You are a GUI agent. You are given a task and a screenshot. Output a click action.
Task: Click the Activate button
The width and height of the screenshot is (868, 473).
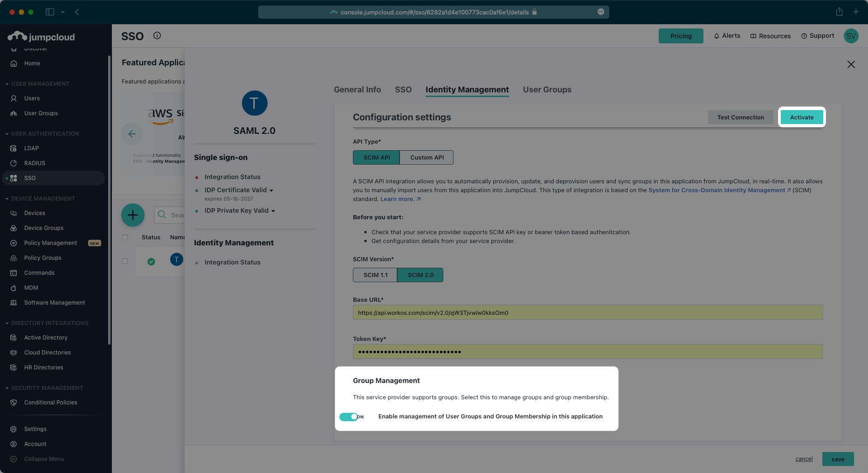(x=801, y=117)
